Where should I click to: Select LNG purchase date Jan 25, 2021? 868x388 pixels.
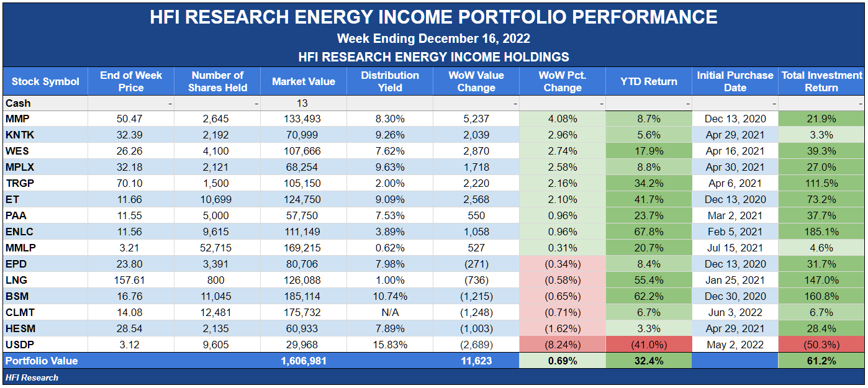point(735,280)
